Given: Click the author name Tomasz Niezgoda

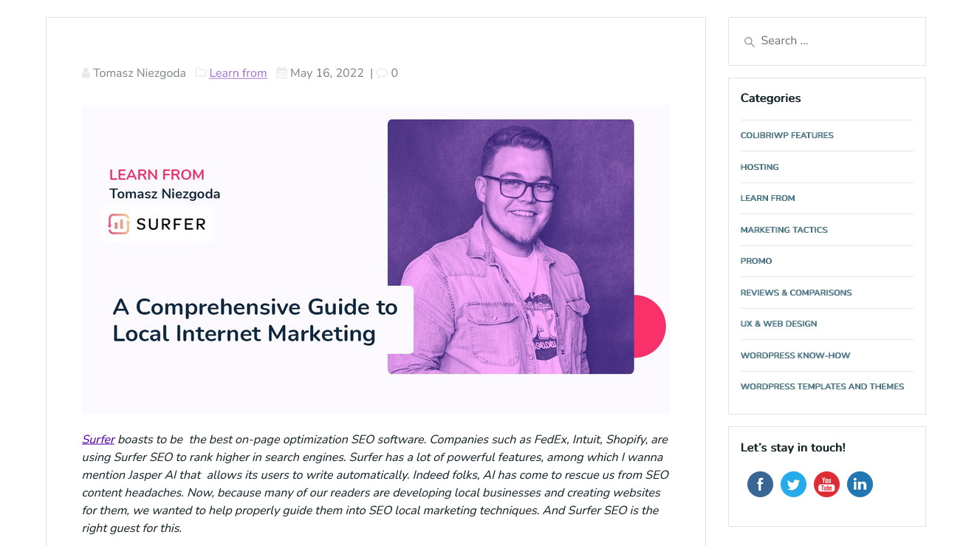Looking at the screenshot, I should coord(140,73).
